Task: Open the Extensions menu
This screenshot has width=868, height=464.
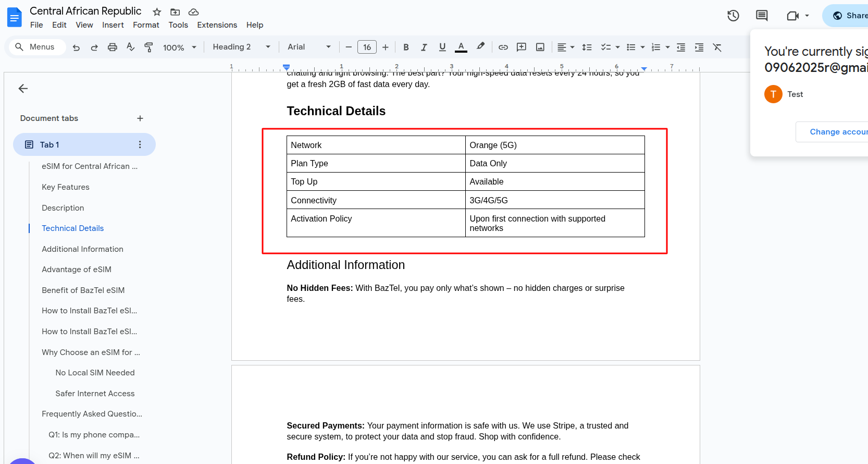Action: (x=217, y=25)
